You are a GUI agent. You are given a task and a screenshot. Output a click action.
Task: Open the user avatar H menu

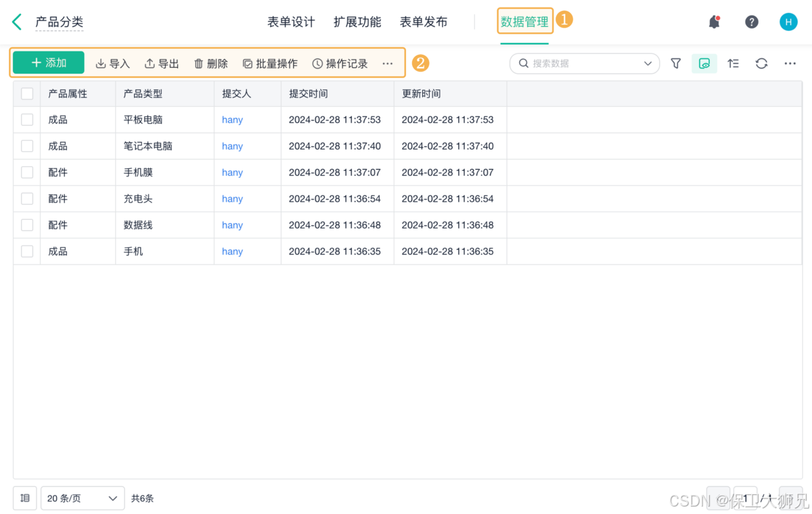(x=788, y=22)
